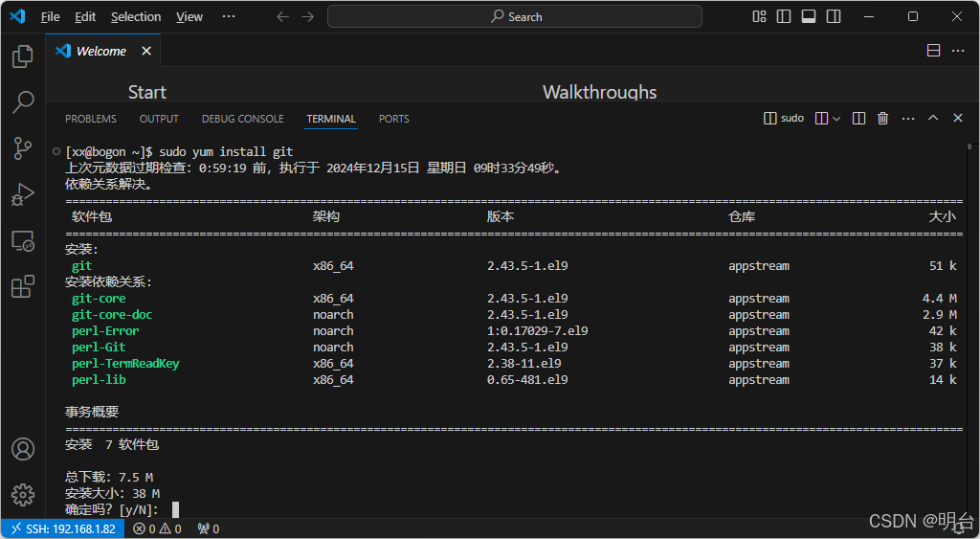
Task: Open terminal panel More Actions ellipsis
Action: click(x=908, y=118)
